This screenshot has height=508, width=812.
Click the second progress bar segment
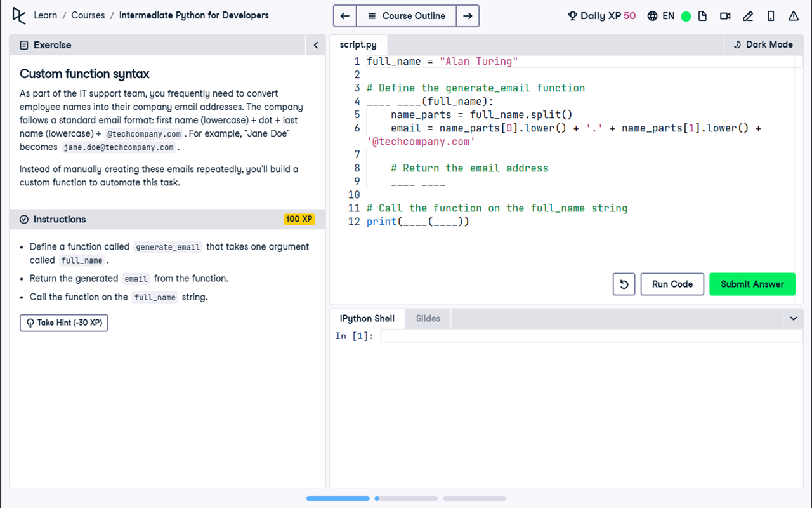[x=406, y=498]
